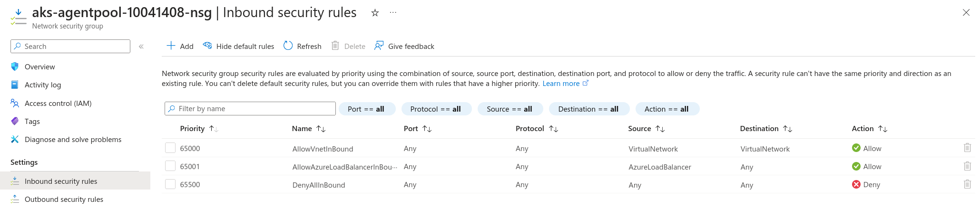Delete the AllowVnetInBound rule trash icon
The image size is (980, 209).
(967, 148)
